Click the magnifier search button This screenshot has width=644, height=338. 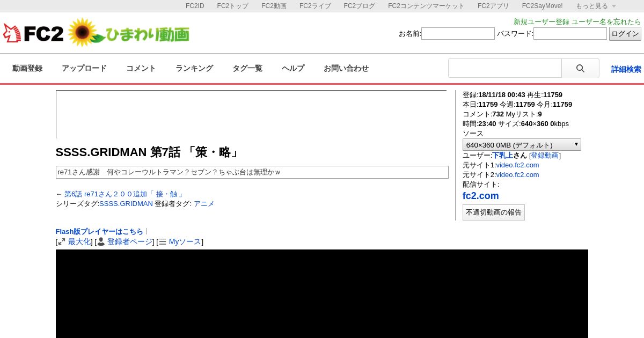(580, 68)
